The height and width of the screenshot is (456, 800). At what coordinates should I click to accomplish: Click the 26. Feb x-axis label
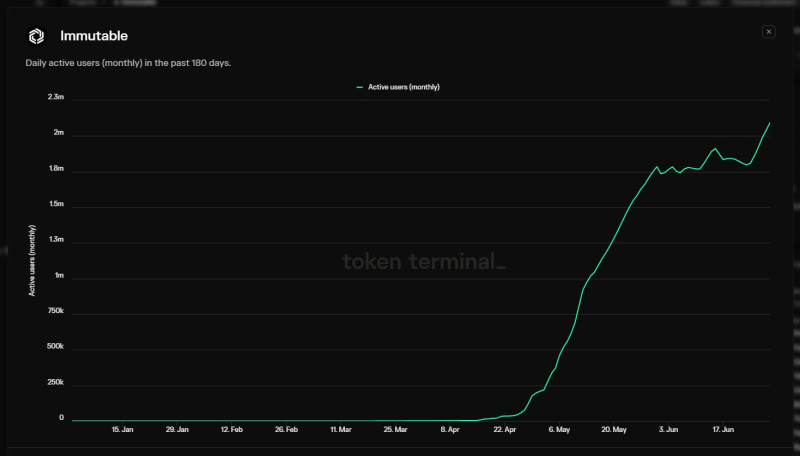(x=286, y=429)
